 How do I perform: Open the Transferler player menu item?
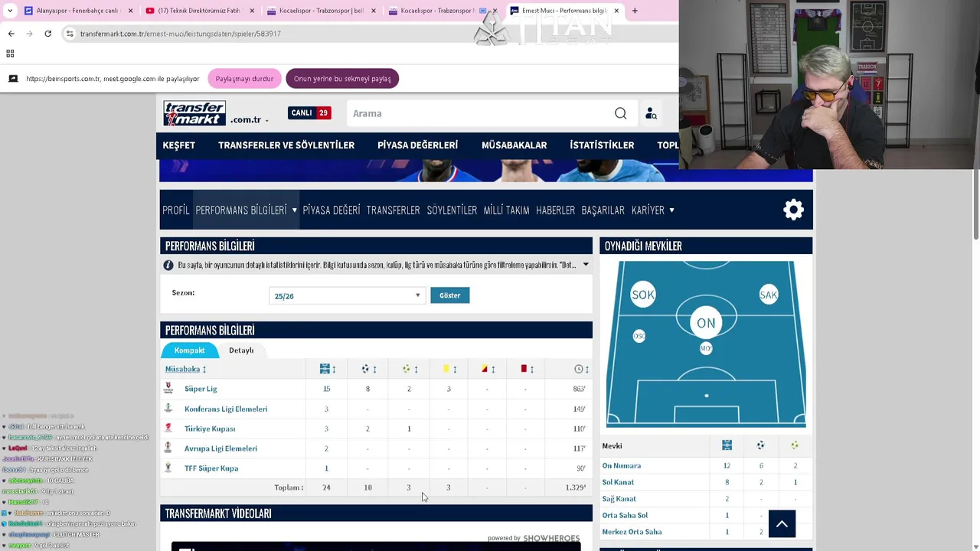tap(393, 210)
